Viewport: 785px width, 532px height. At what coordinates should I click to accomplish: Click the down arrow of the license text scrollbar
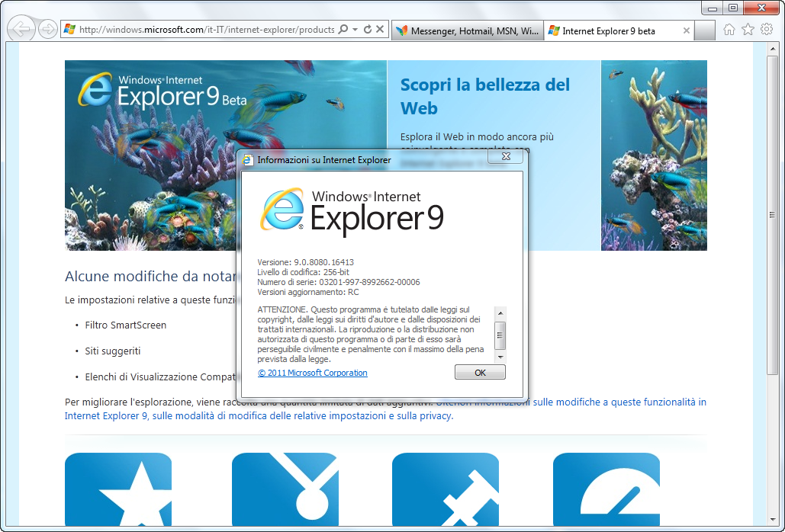(500, 357)
